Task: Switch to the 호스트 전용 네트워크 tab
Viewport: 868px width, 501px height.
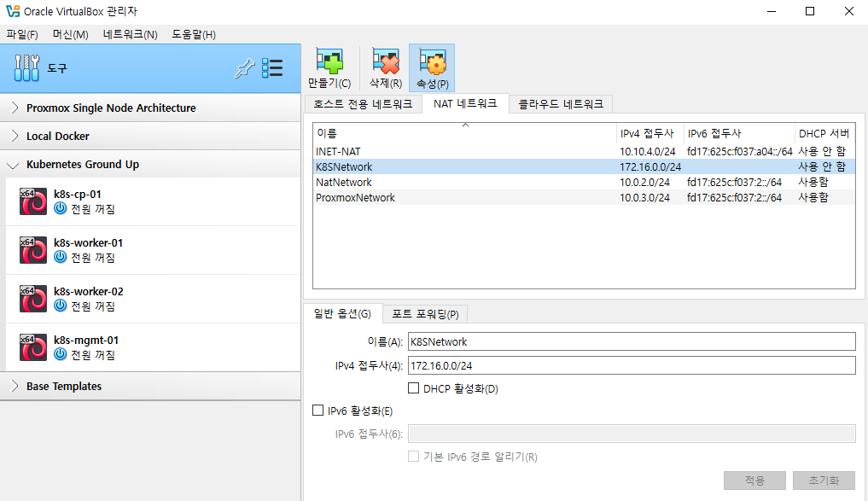Action: 363,104
